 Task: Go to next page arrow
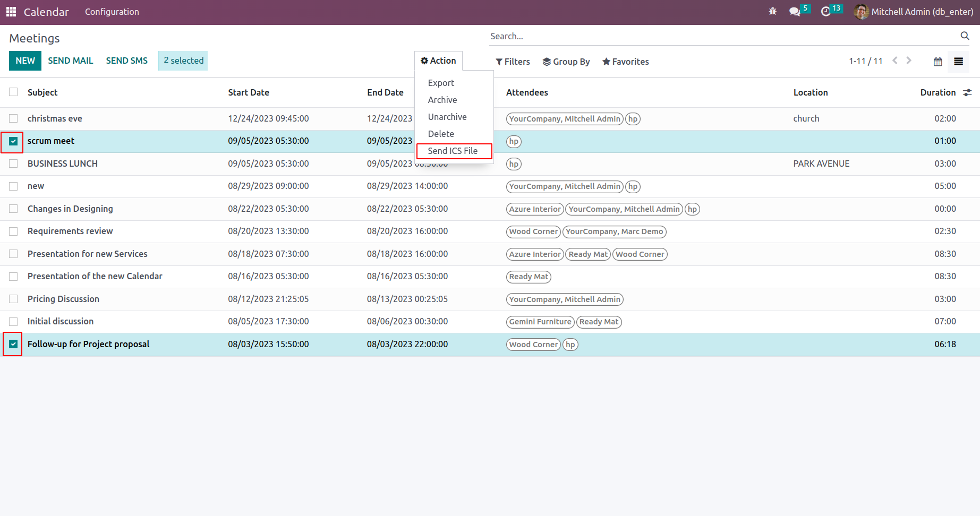909,61
